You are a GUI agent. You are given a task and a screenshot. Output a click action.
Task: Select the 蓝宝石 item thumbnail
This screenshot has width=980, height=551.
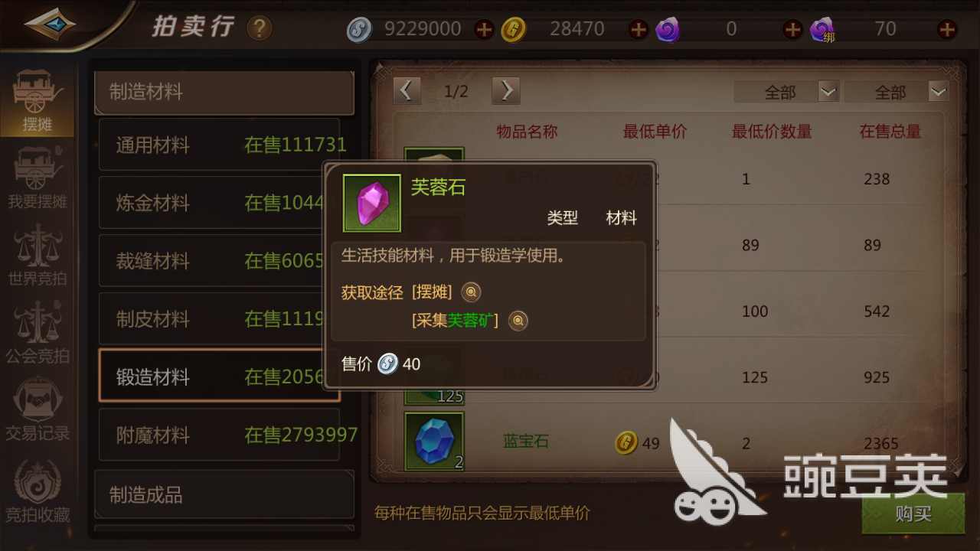pyautogui.click(x=434, y=442)
